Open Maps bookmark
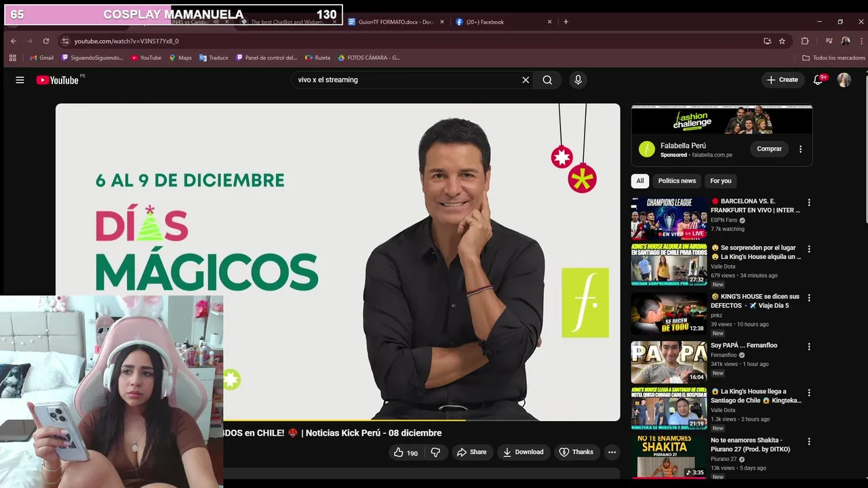Viewport: 868px width, 488px height. click(180, 58)
